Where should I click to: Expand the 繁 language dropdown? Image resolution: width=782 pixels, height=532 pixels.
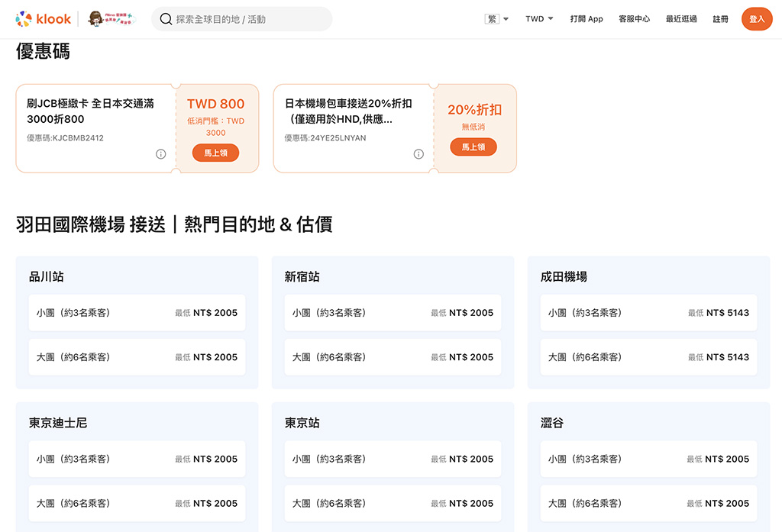(496, 19)
